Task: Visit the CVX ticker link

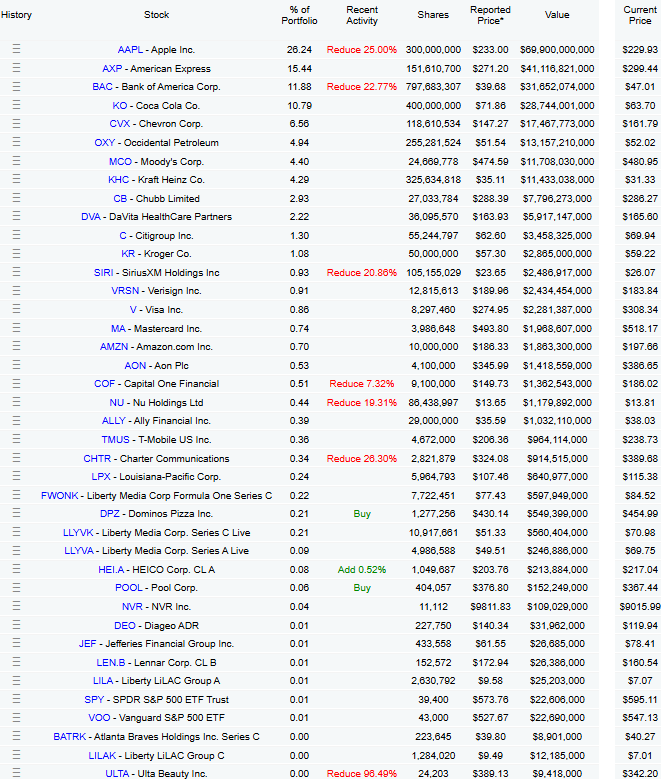Action: (120, 124)
